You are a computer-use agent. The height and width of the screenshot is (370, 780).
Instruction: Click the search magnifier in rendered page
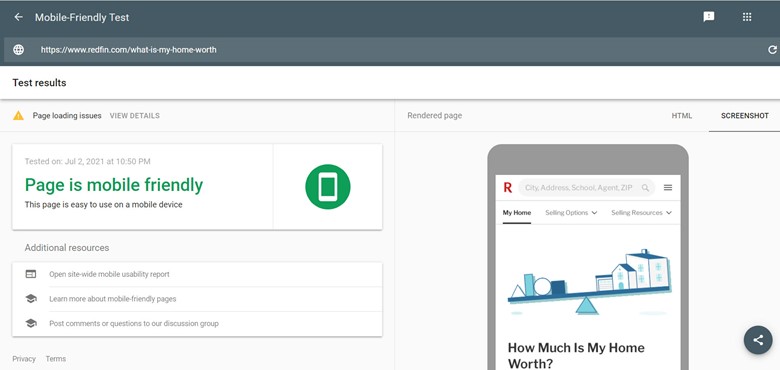[645, 187]
